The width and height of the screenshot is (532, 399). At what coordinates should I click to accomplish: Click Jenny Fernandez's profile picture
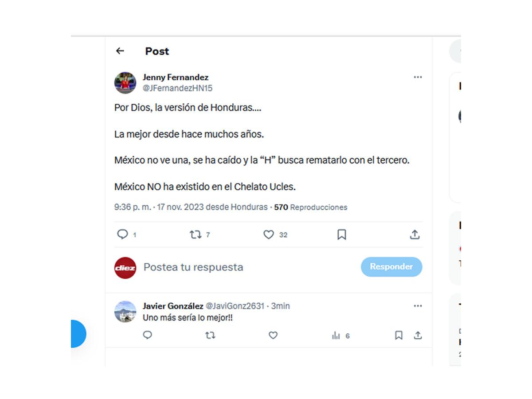pyautogui.click(x=125, y=82)
